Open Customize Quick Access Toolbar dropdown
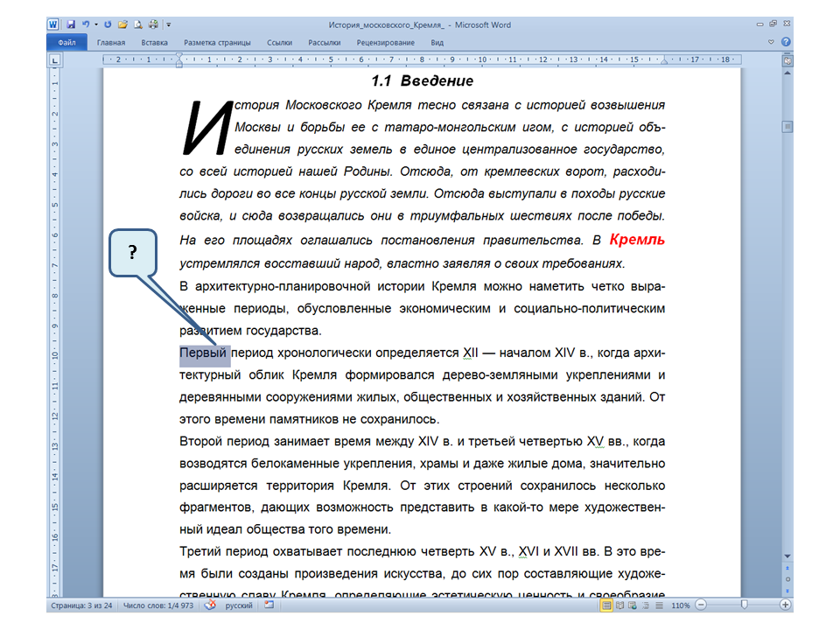 pyautogui.click(x=168, y=25)
